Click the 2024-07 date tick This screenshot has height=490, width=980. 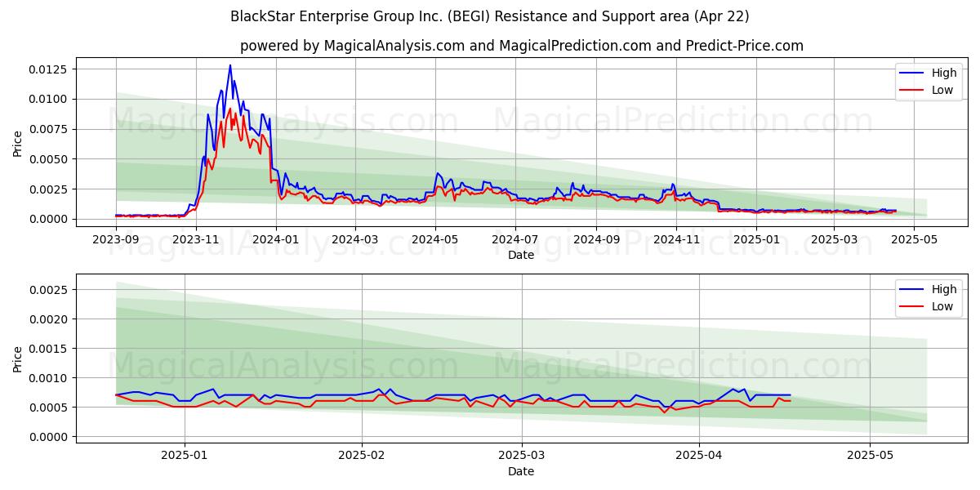click(x=514, y=239)
